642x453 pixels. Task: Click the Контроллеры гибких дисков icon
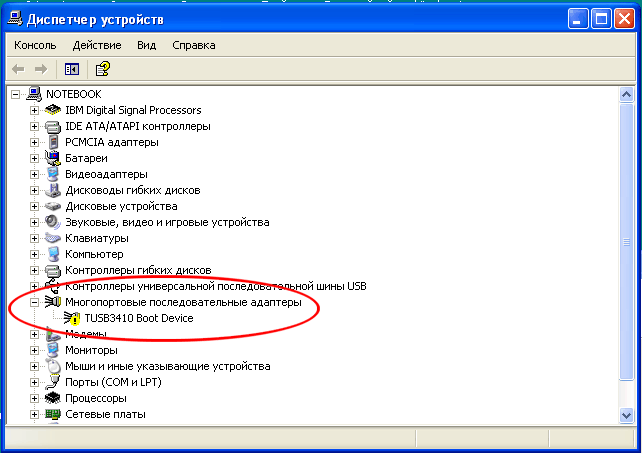coord(53,270)
